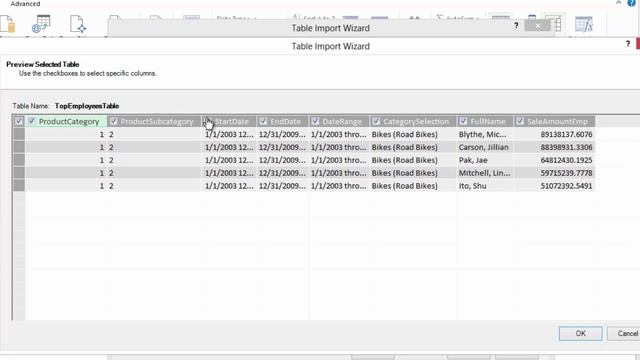Click help question mark on back wizard title

516,26
